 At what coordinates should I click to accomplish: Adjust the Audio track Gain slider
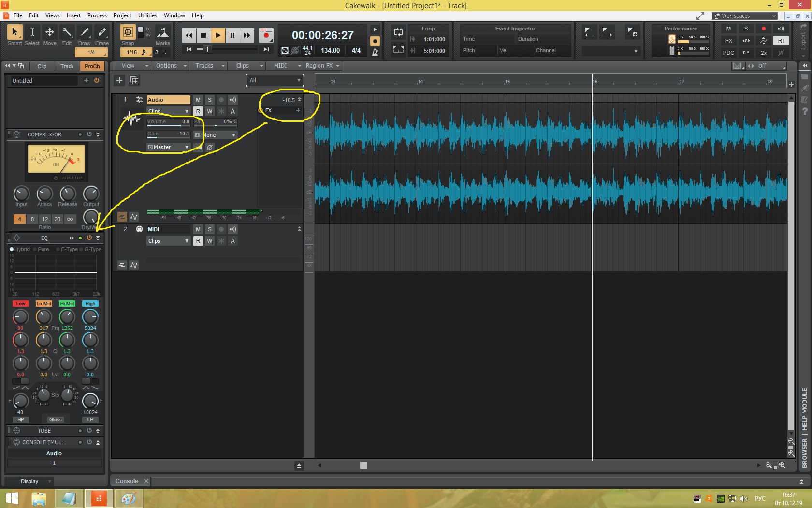[168, 134]
